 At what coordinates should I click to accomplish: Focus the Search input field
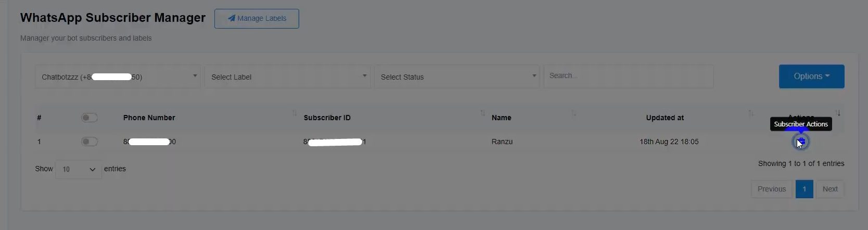tap(628, 76)
